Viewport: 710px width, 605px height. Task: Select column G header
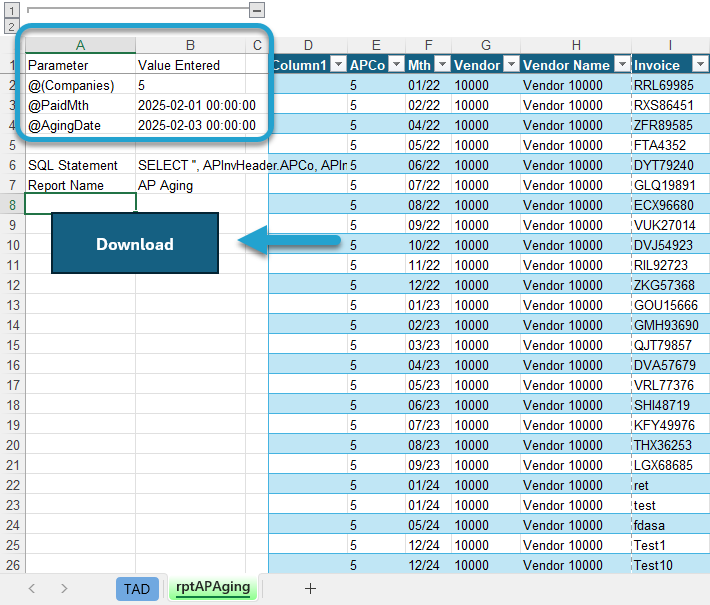coord(486,45)
